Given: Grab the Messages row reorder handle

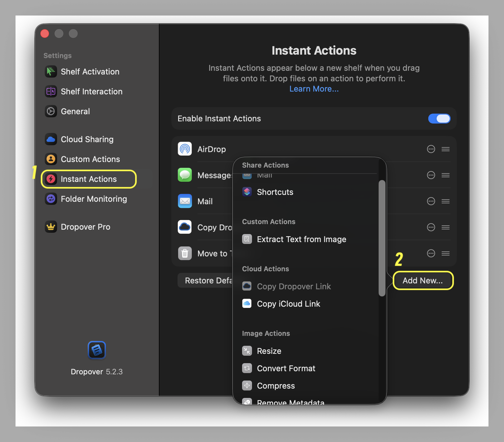Looking at the screenshot, I should (446, 175).
